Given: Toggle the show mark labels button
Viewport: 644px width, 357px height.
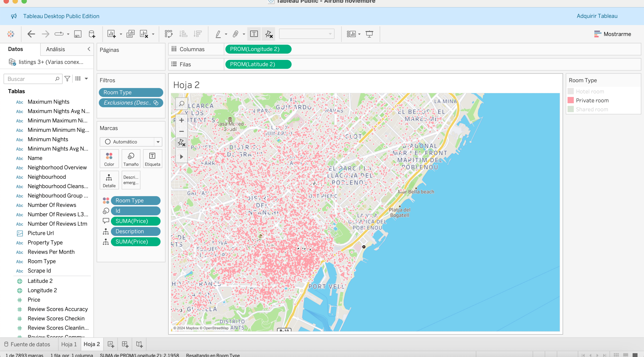Looking at the screenshot, I should [254, 34].
